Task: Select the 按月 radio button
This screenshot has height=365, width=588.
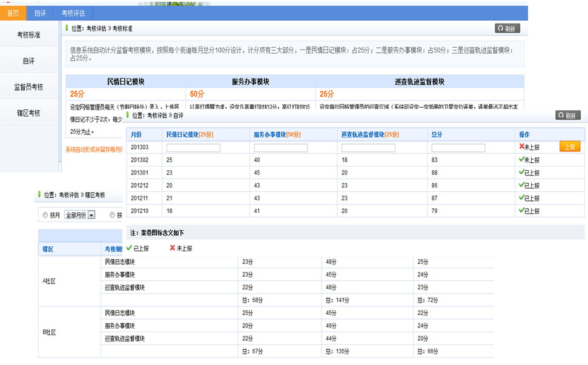Action: tap(45, 215)
